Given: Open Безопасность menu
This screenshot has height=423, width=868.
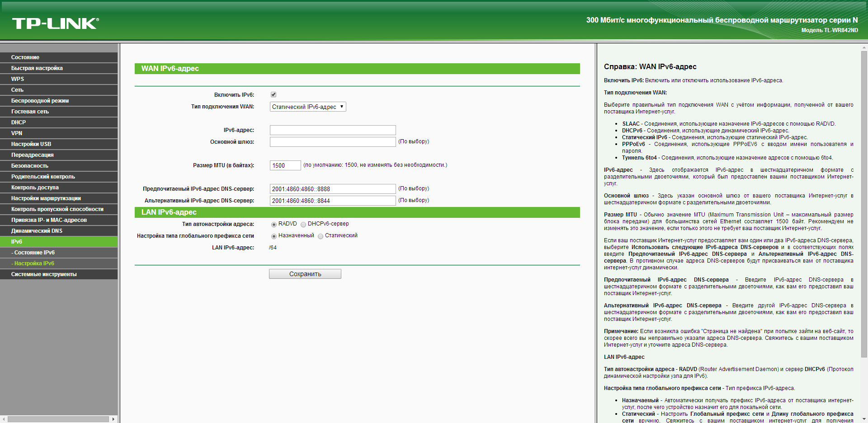Looking at the screenshot, I should (59, 166).
